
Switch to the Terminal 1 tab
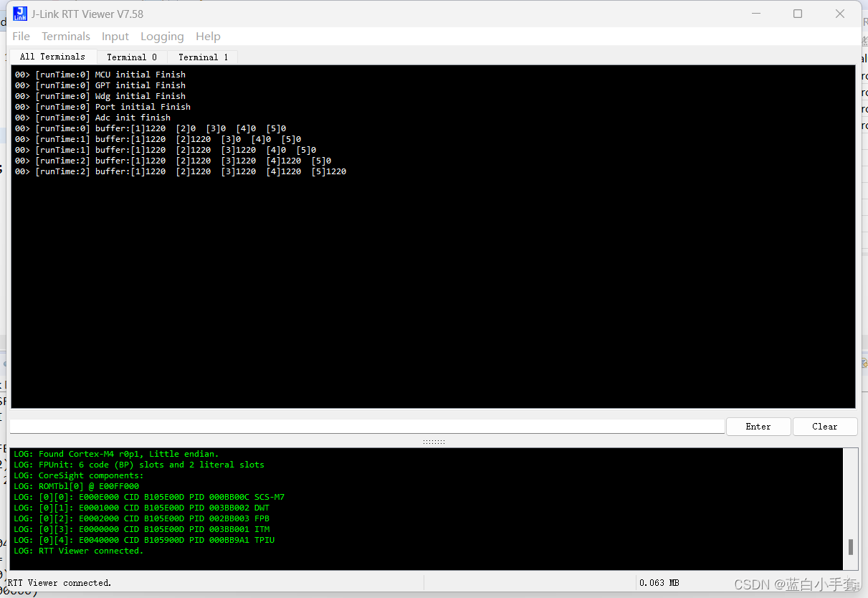tap(203, 57)
